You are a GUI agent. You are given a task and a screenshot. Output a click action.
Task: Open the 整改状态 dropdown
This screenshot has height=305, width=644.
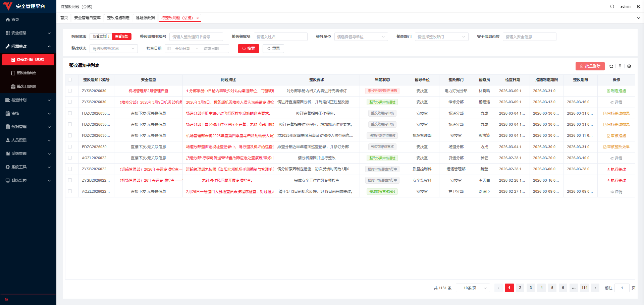(113, 49)
